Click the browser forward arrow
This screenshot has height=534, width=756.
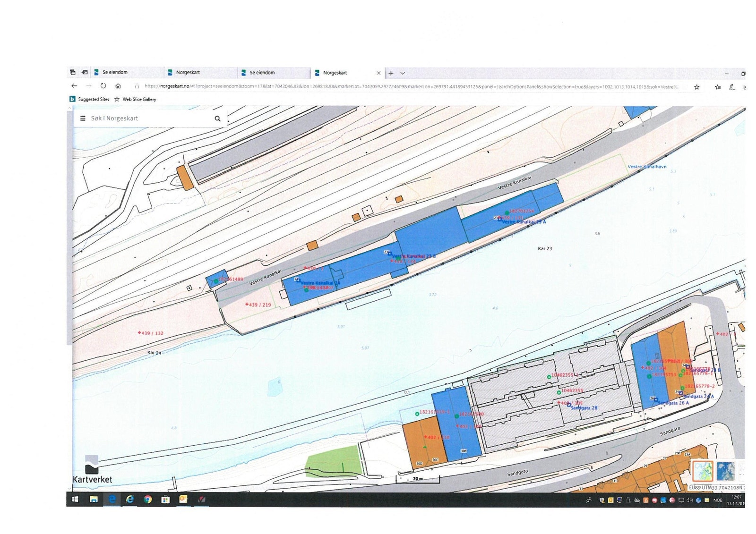coord(88,86)
